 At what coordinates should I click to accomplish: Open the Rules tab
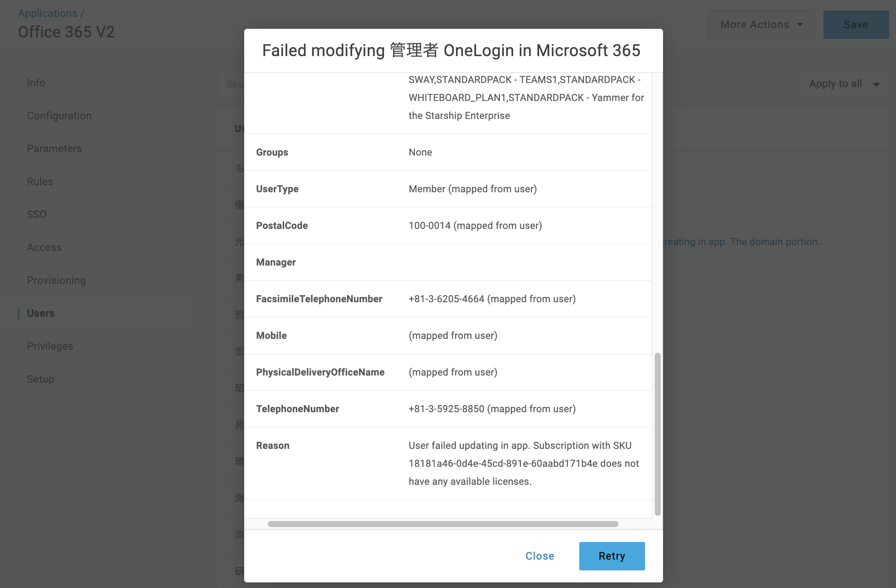[x=40, y=181]
